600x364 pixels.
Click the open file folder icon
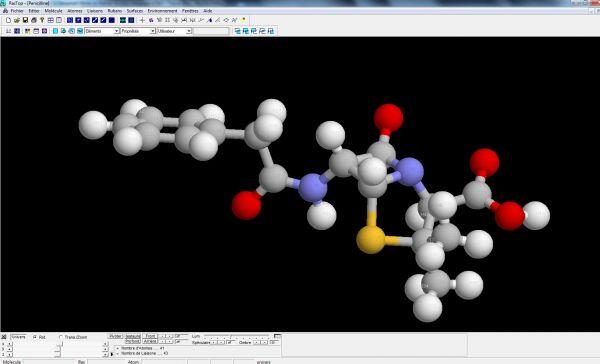click(17, 20)
